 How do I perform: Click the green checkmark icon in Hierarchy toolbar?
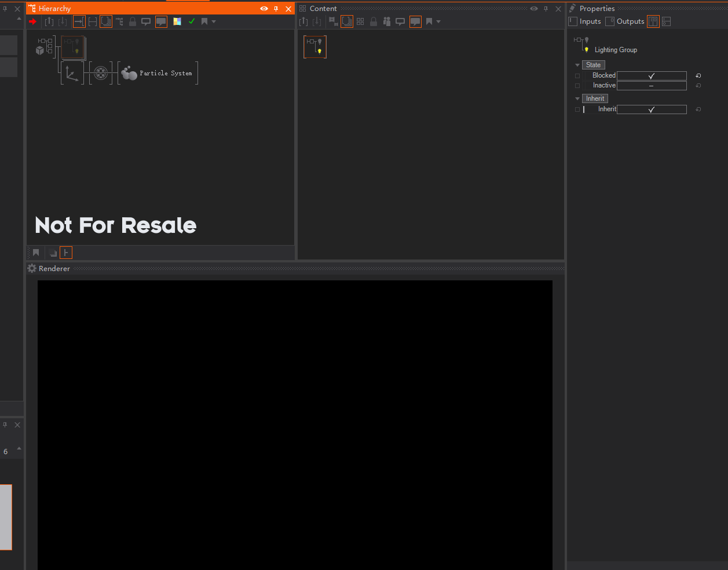coord(192,21)
